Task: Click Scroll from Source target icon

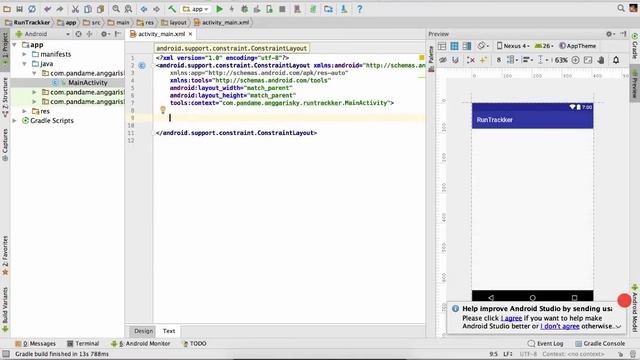Action: tap(78, 34)
